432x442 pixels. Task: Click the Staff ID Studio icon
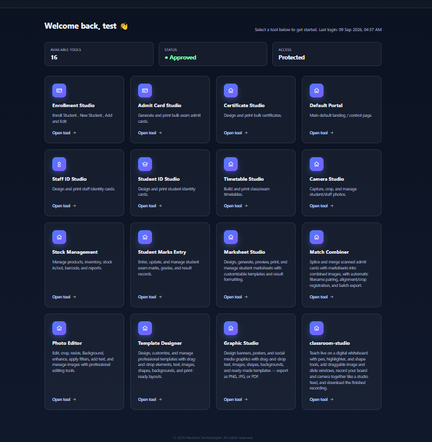pyautogui.click(x=59, y=164)
